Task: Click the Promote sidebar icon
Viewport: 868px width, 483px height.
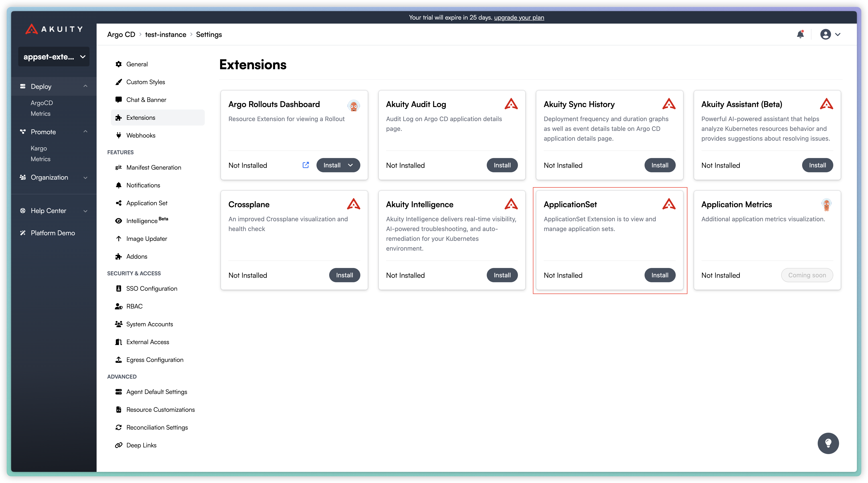Action: [22, 132]
